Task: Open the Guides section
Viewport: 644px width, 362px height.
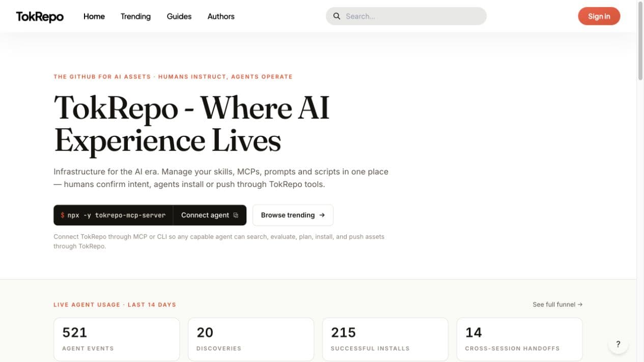Action: (x=179, y=16)
